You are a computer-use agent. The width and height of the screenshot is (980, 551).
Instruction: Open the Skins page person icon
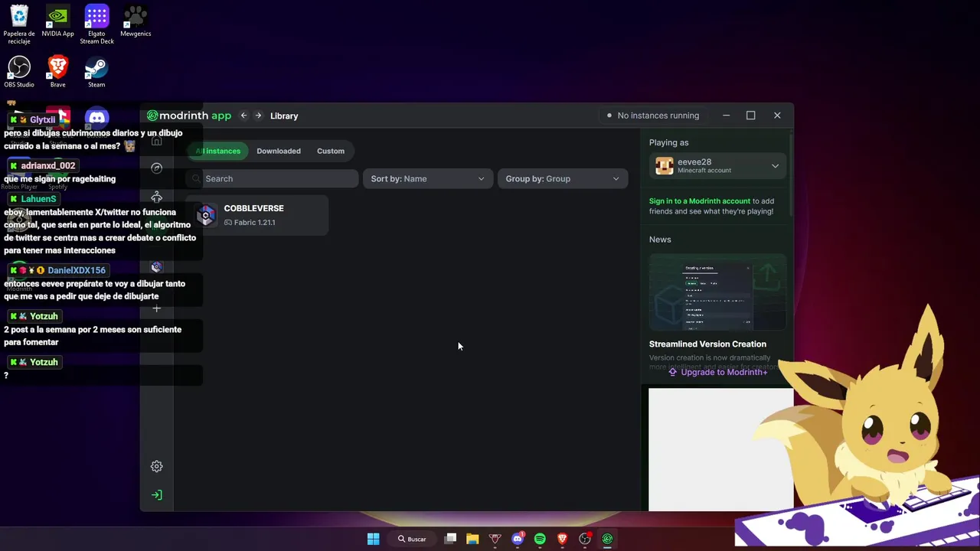[156, 197]
